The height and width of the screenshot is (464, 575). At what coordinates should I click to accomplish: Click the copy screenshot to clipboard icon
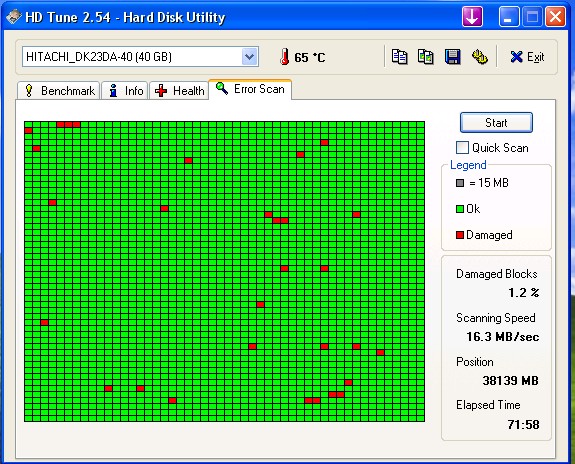426,57
